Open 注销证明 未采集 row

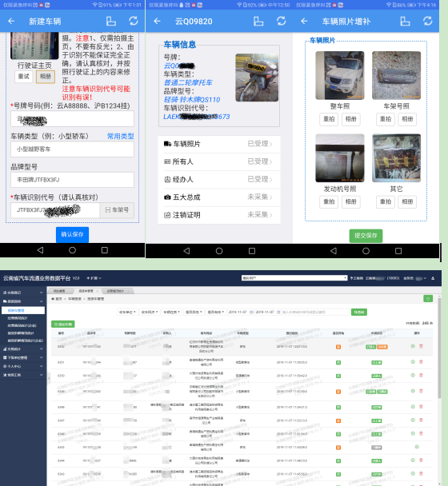pyautogui.click(x=219, y=215)
